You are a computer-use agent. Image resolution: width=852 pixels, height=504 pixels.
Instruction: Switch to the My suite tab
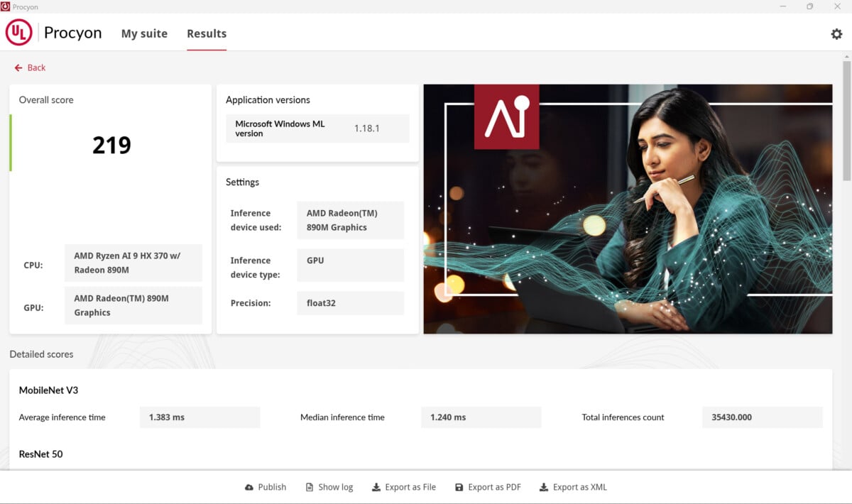[x=144, y=33]
